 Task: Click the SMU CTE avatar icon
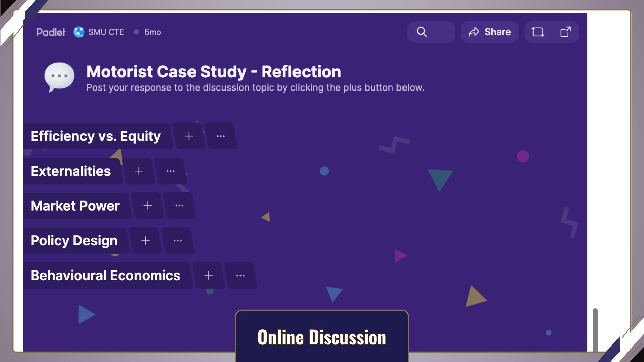tap(79, 32)
